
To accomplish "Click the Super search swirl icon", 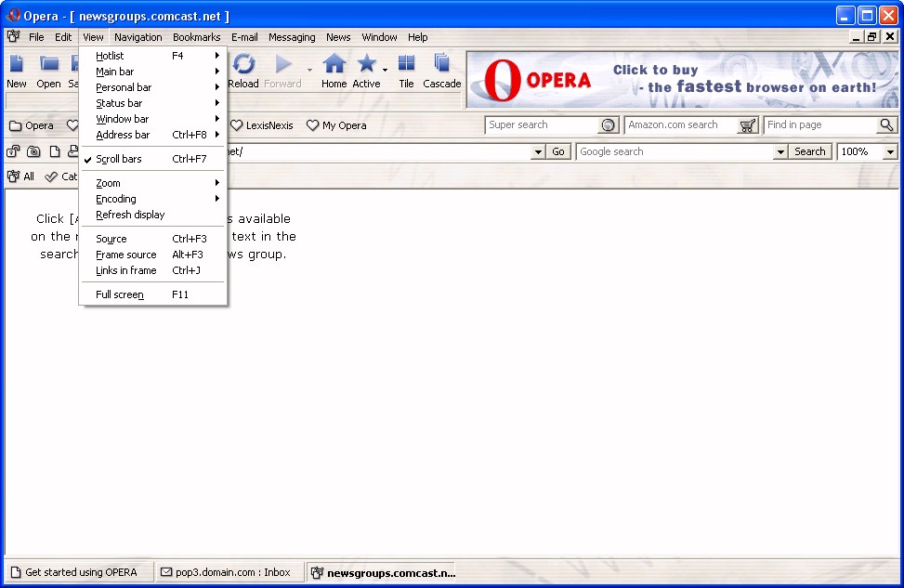I will (608, 125).
